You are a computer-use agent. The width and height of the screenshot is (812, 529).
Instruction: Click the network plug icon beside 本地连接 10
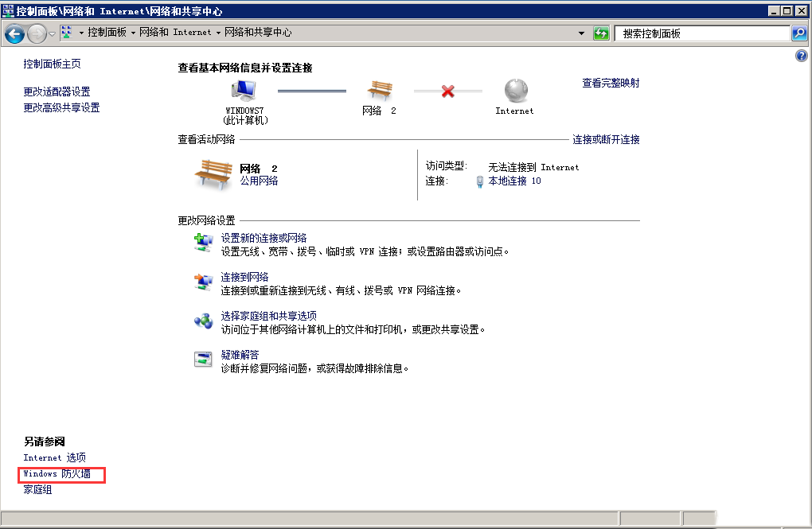coord(479,181)
